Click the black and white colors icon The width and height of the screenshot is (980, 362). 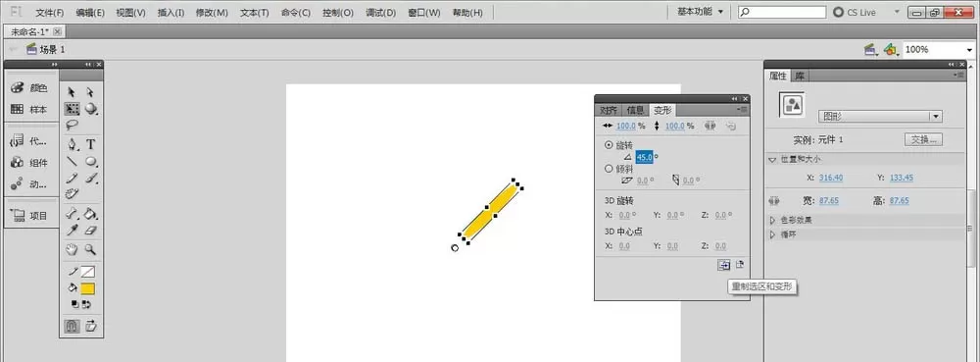[75, 304]
